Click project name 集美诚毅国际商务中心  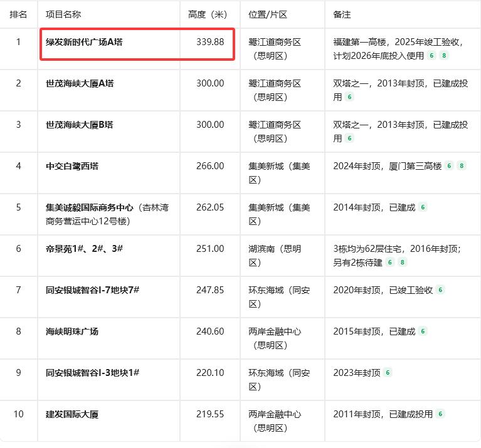90,207
